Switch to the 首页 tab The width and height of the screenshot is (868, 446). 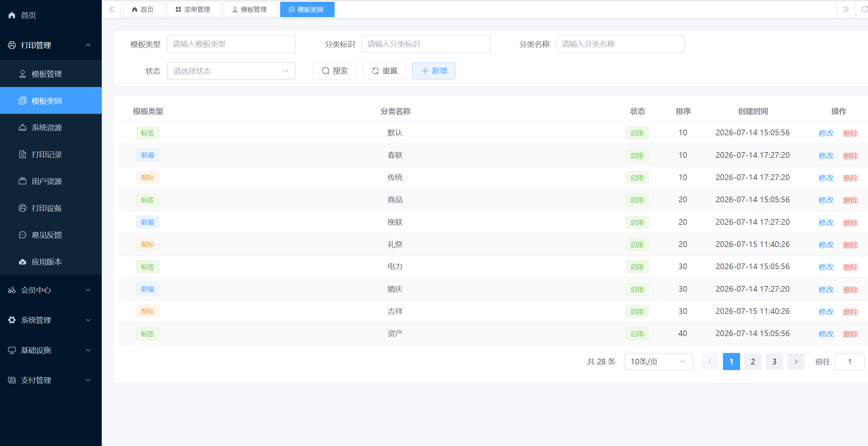(144, 9)
